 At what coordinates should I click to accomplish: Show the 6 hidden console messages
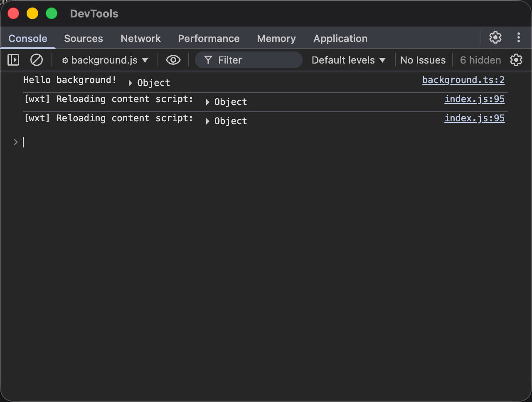[x=480, y=60]
